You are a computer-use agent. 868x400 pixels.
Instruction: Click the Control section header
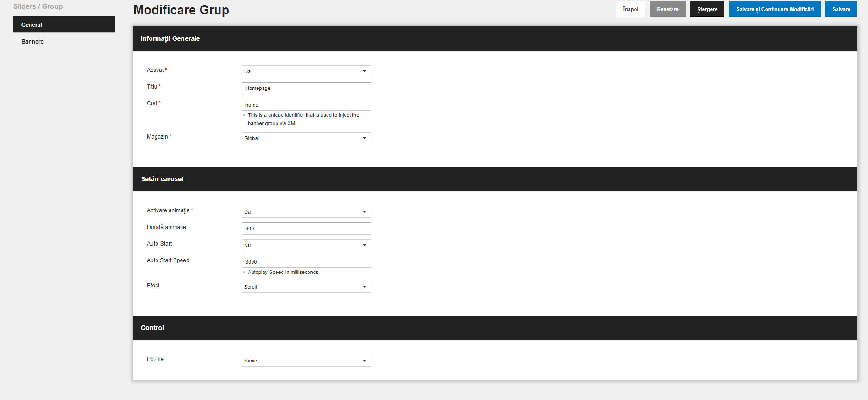(x=495, y=328)
